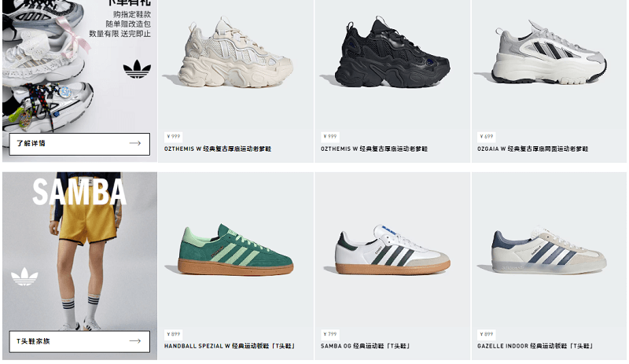Open the black OZTHEMIS W shoe image

tap(392, 52)
